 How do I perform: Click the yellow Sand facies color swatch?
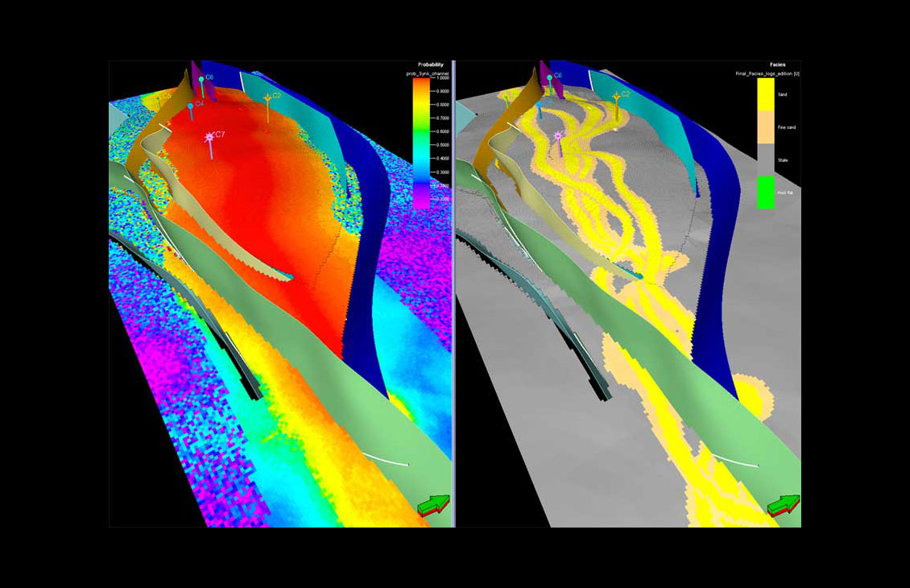click(x=765, y=94)
